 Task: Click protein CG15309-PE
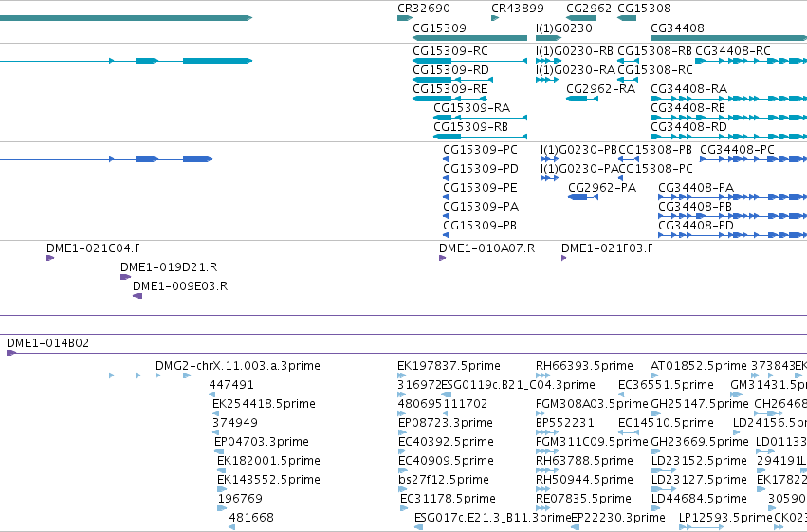click(x=446, y=197)
